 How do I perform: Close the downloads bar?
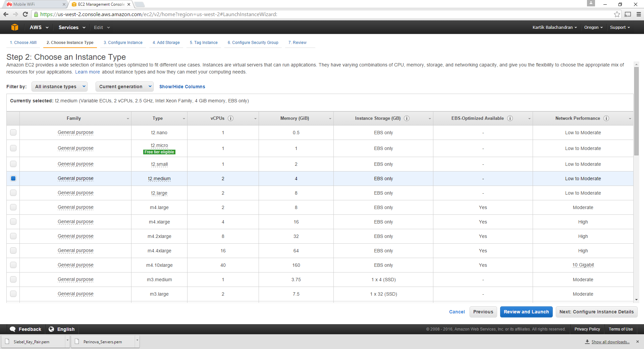[638, 342]
